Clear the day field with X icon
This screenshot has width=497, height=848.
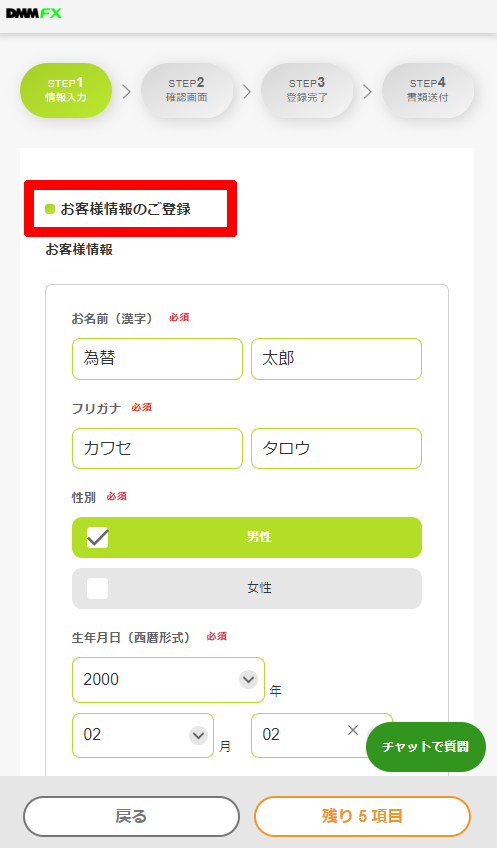353,730
